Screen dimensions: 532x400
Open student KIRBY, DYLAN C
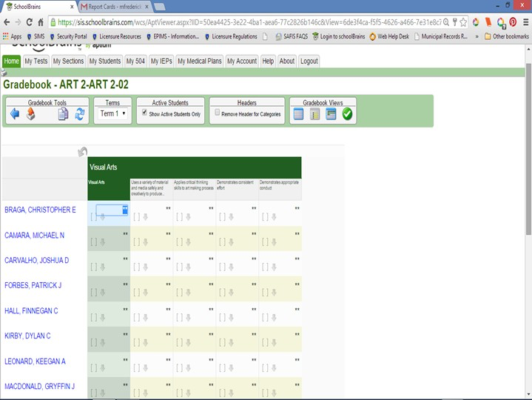pyautogui.click(x=27, y=336)
